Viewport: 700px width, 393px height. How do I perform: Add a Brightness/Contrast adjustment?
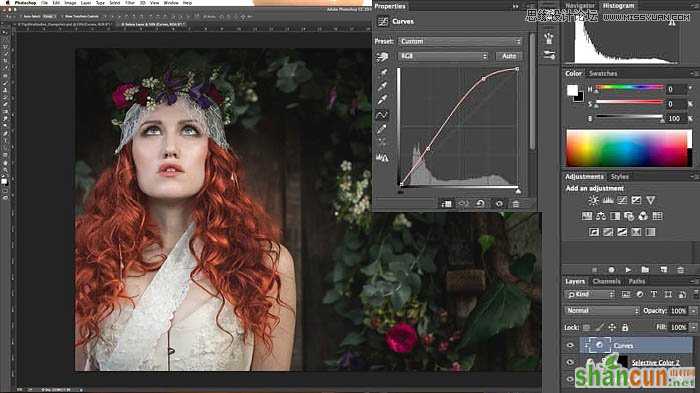click(x=593, y=201)
